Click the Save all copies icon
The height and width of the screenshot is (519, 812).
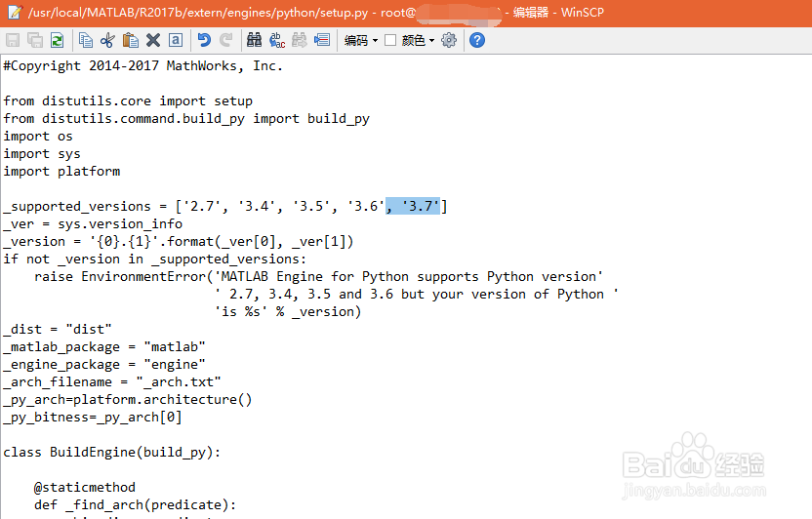pos(35,40)
